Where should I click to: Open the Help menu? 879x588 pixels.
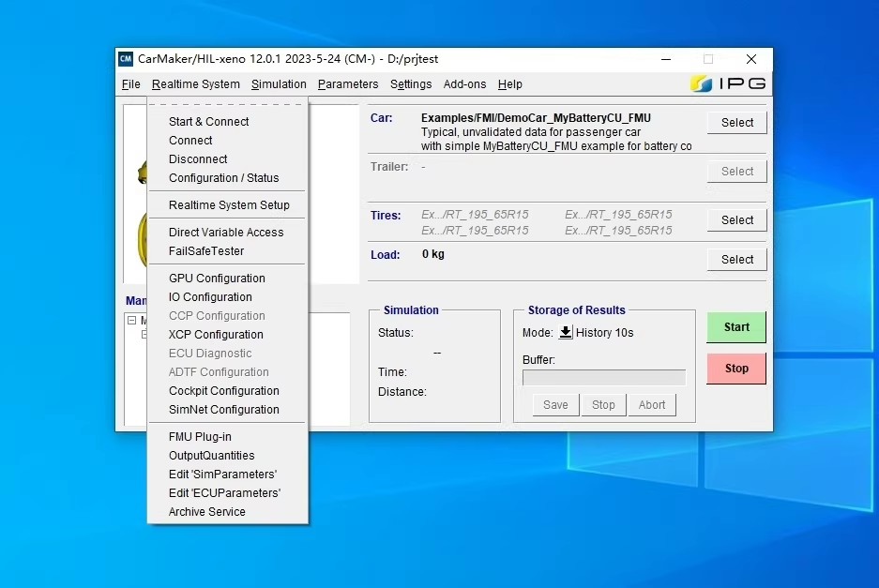point(509,84)
